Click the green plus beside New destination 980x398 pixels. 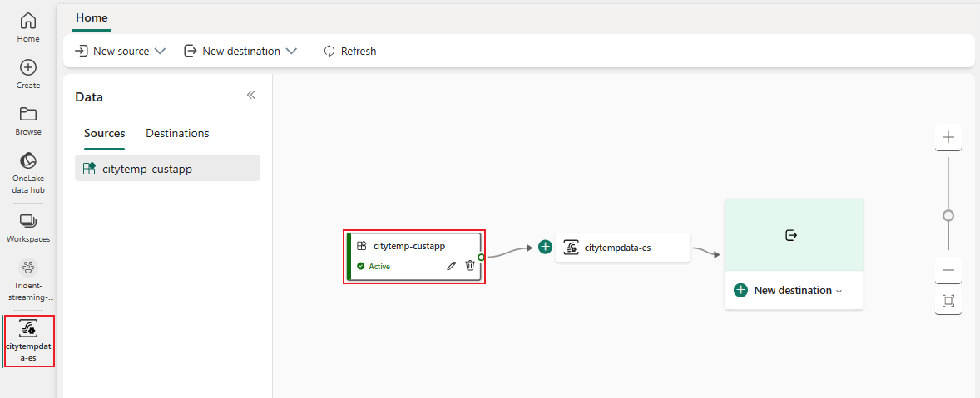click(x=740, y=290)
